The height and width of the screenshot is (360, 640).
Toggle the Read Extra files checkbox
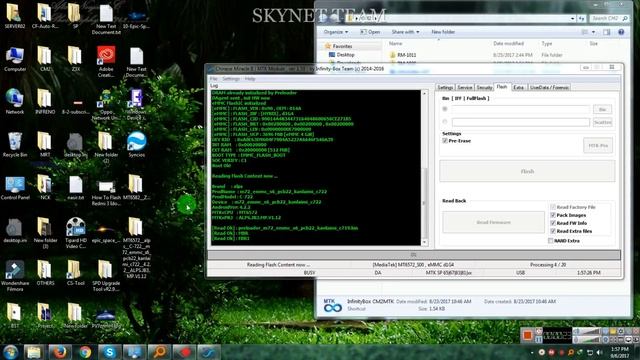tap(553, 231)
